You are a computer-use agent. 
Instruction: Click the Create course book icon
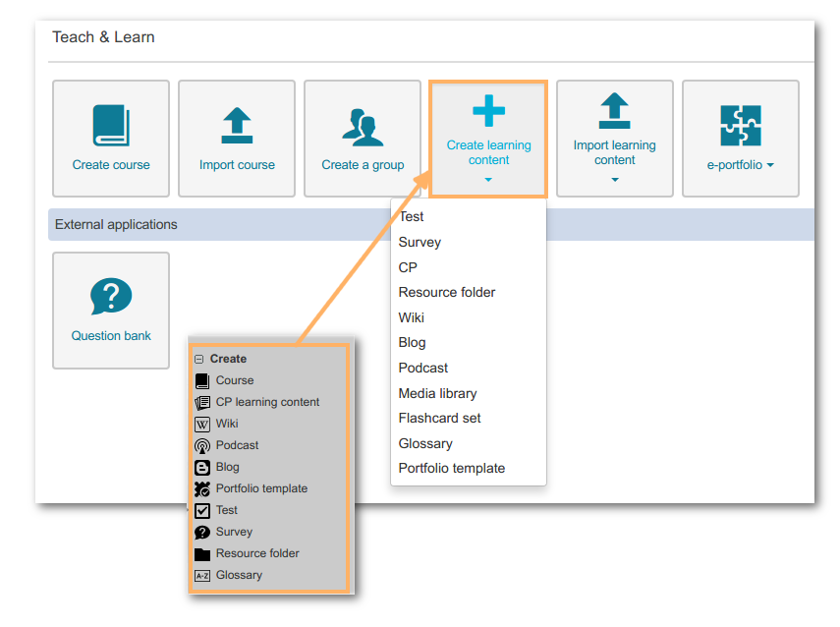point(111,126)
